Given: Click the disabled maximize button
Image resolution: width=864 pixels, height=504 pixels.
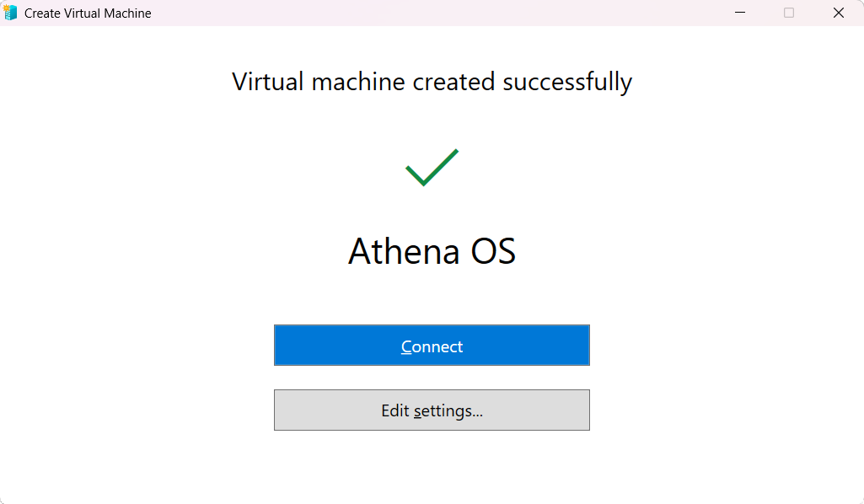Looking at the screenshot, I should coord(789,13).
